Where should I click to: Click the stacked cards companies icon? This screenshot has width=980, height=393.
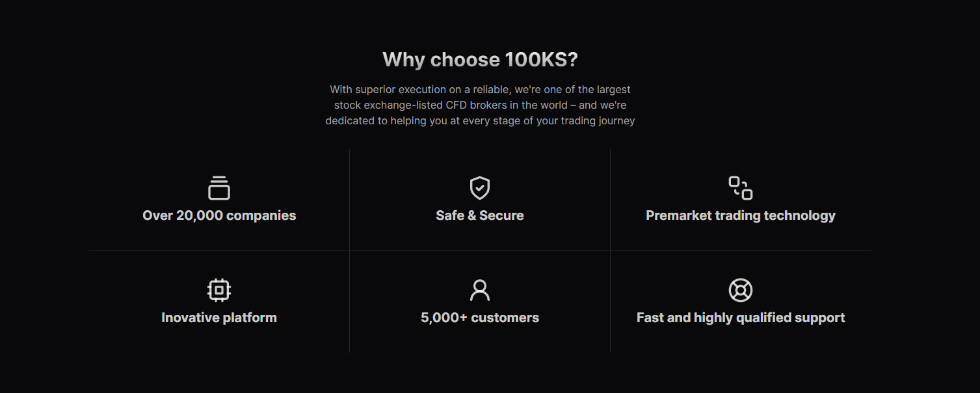point(219,188)
